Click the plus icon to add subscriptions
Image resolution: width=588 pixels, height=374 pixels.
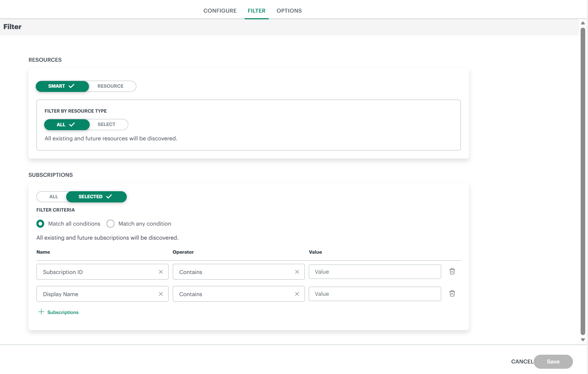click(x=41, y=312)
